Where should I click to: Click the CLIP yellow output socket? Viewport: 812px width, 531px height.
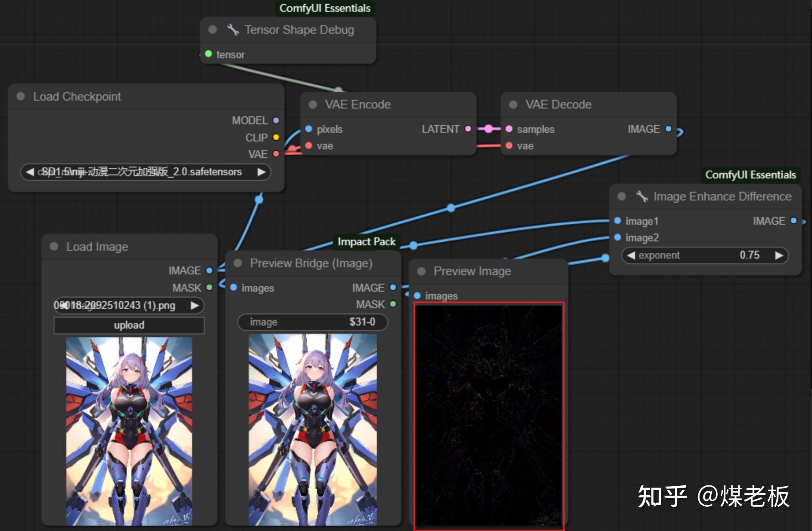coord(276,137)
